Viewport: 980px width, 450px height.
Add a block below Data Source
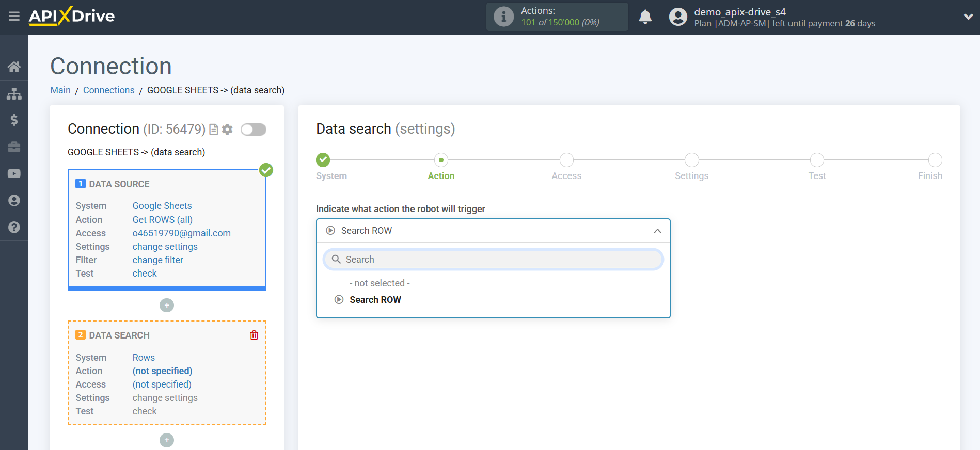point(167,306)
